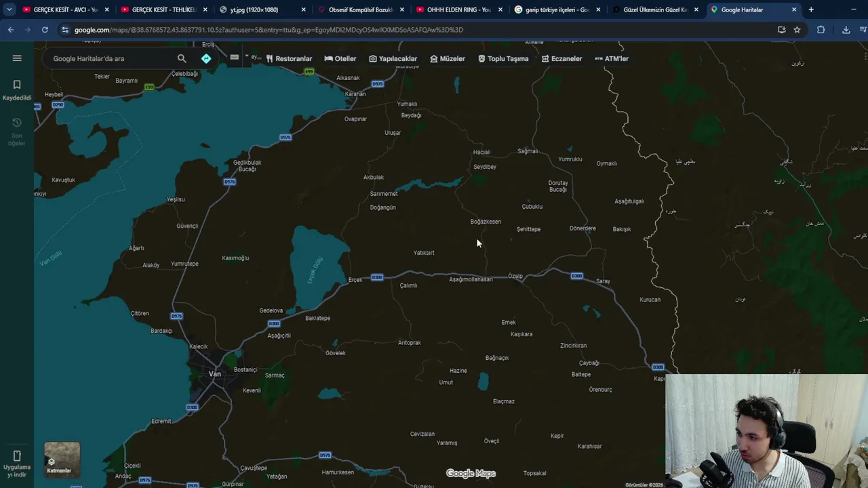Click the Yeşilsu village label
868x488 pixels.
coord(176,199)
